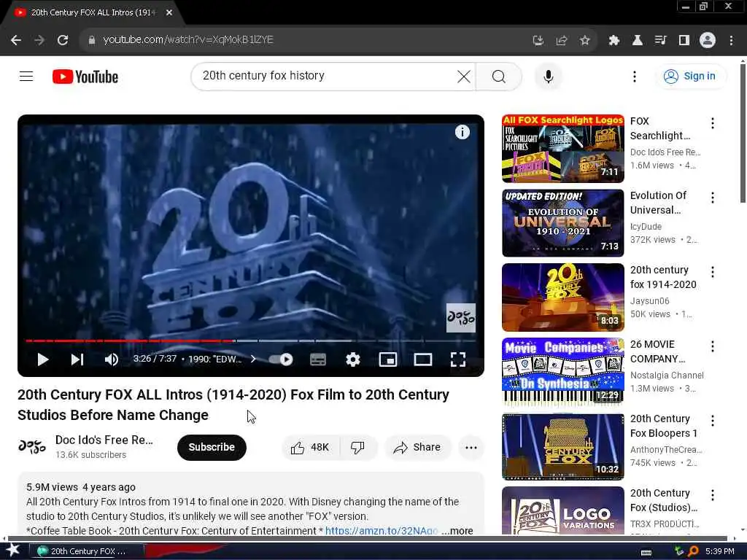Open options for Fox Bloopers 1 video
The width and height of the screenshot is (747, 560).
(x=712, y=421)
